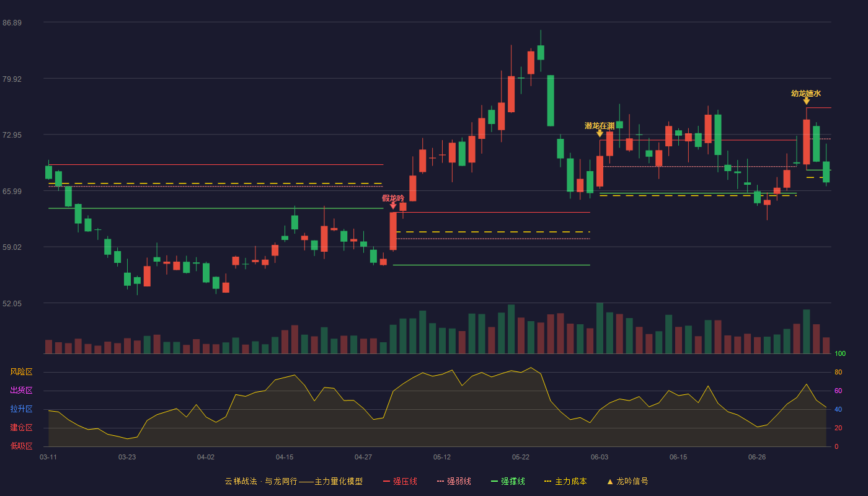Click the 06-26 date label

click(757, 458)
